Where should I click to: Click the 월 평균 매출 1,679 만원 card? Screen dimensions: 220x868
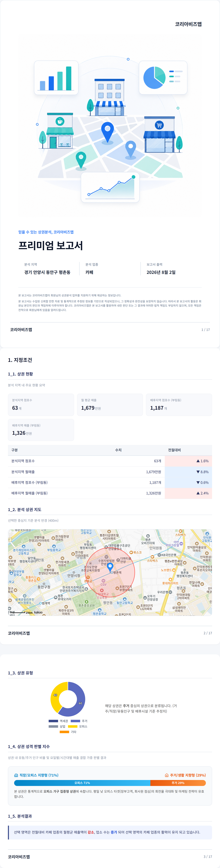click(110, 405)
